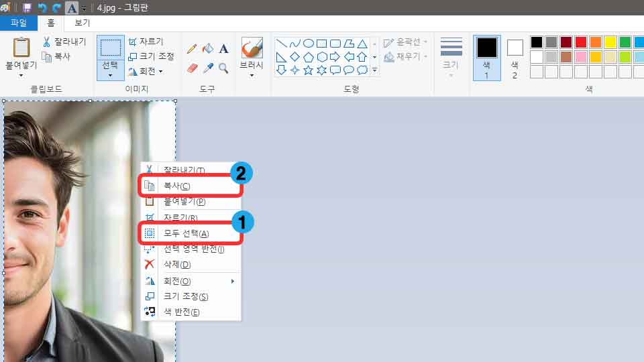Open the 붙여넣기 dropdown arrow
Screen dimensions: 644x362
pyautogui.click(x=21, y=76)
